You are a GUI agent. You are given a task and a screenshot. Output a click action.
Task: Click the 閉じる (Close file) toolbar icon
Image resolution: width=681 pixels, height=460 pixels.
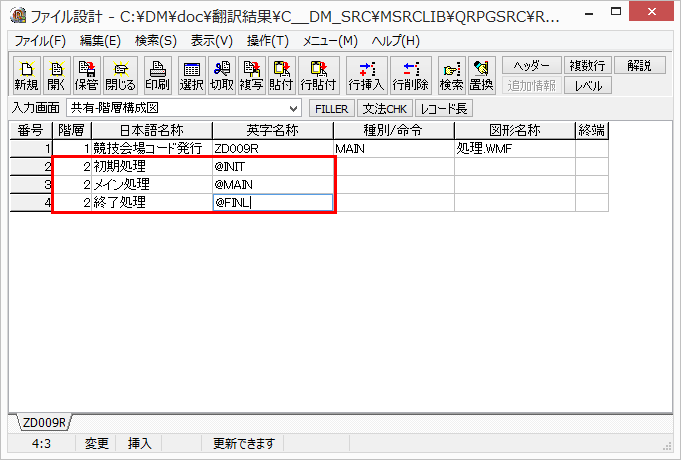point(120,75)
